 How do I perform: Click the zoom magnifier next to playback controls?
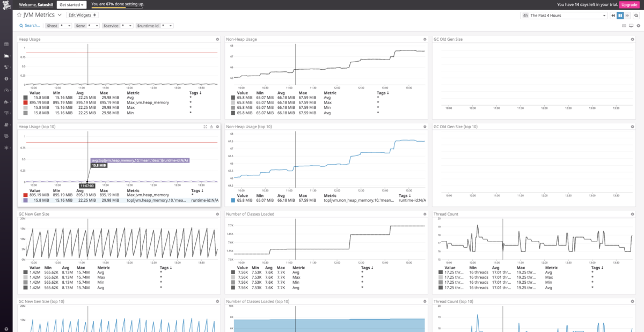[636, 16]
